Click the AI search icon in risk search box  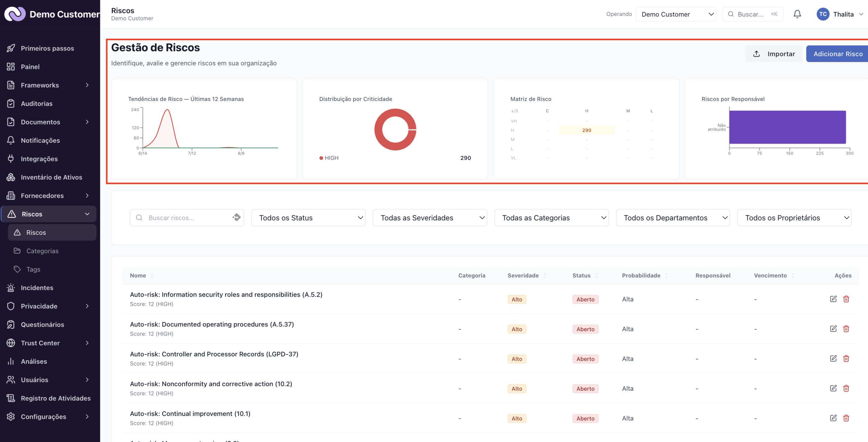236,217
